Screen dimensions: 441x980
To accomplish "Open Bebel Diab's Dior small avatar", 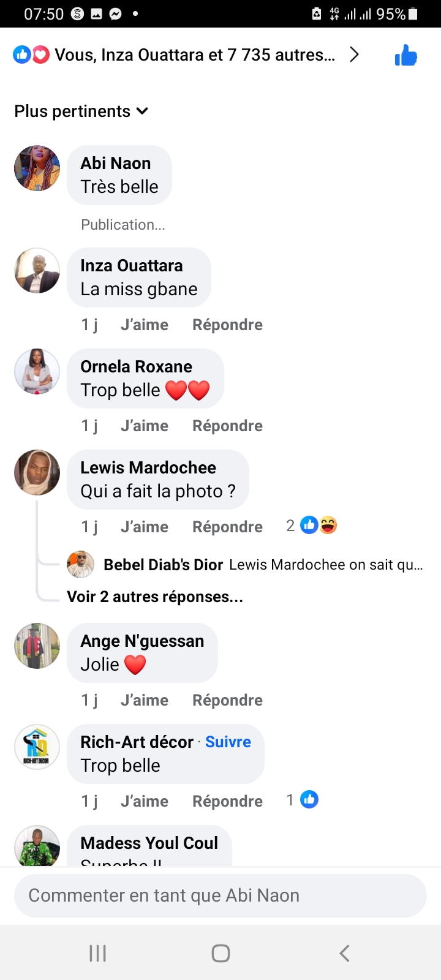I will click(80, 564).
